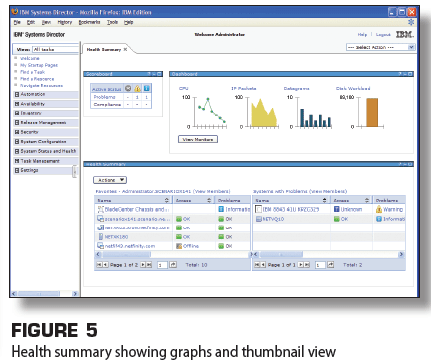Click the critical error icon in Scoreboard

click(128, 88)
